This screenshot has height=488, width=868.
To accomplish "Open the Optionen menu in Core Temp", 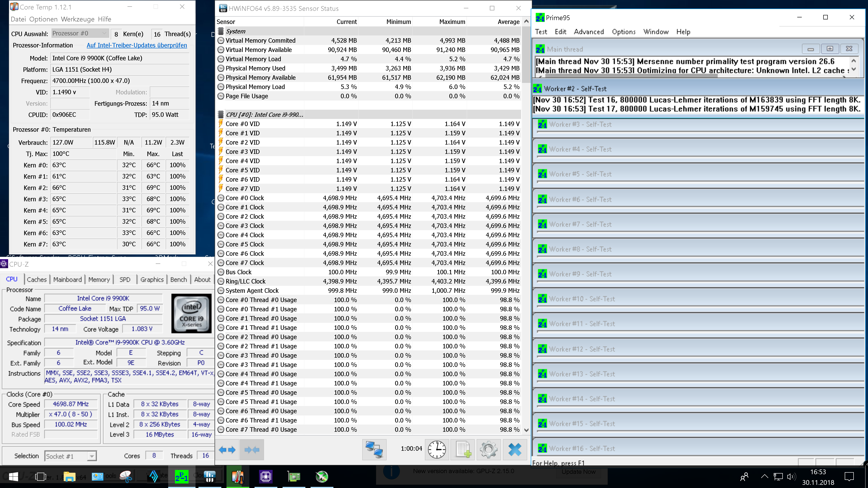I will [43, 19].
